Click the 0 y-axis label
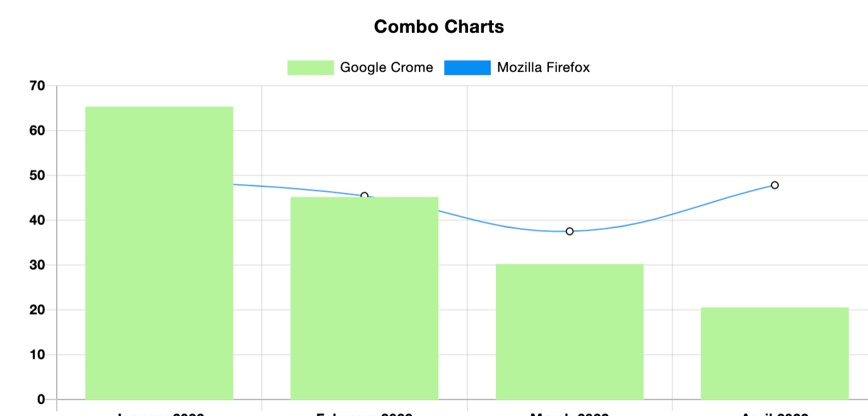 point(41,400)
